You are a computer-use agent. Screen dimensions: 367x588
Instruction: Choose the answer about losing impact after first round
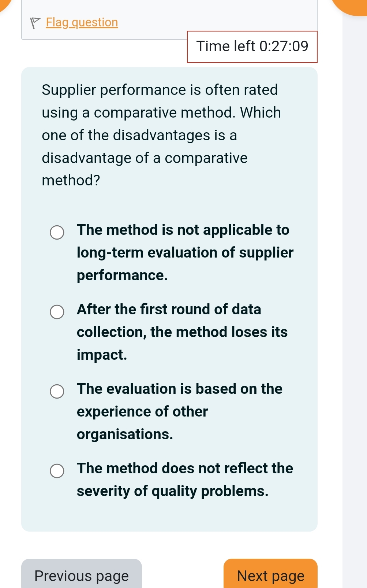pyautogui.click(x=182, y=332)
